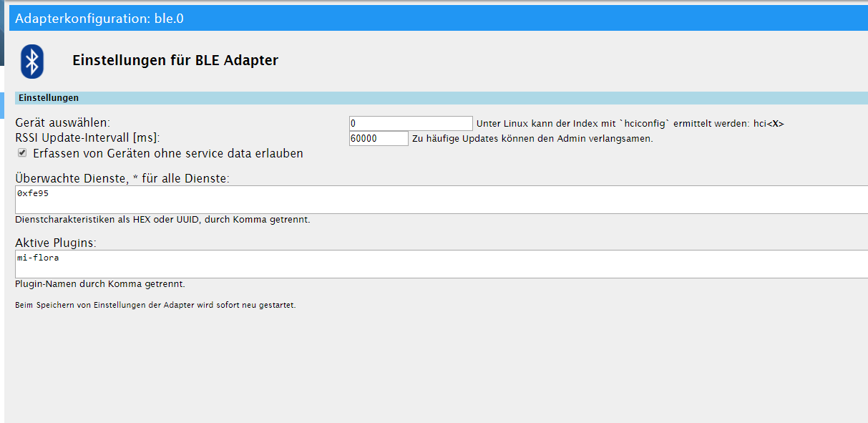Image resolution: width=868 pixels, height=423 pixels.
Task: Click 'Zu häufige Updates' hint text
Action: coord(532,139)
